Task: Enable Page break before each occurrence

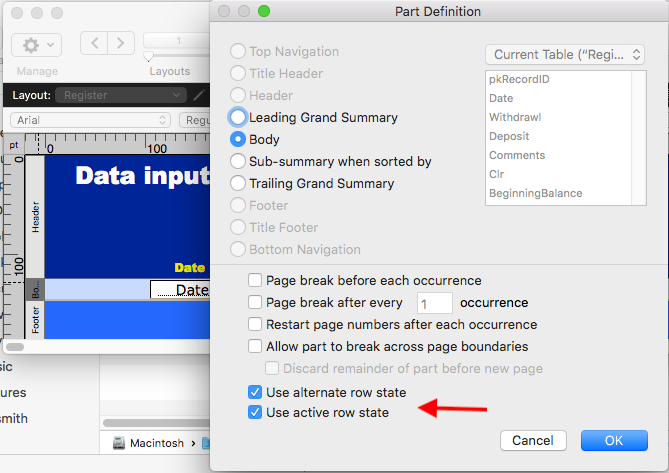Action: pos(255,280)
